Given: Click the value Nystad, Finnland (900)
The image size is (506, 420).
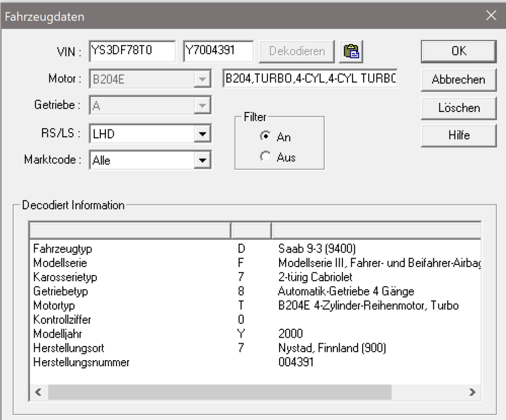Looking at the screenshot, I should click(332, 348).
